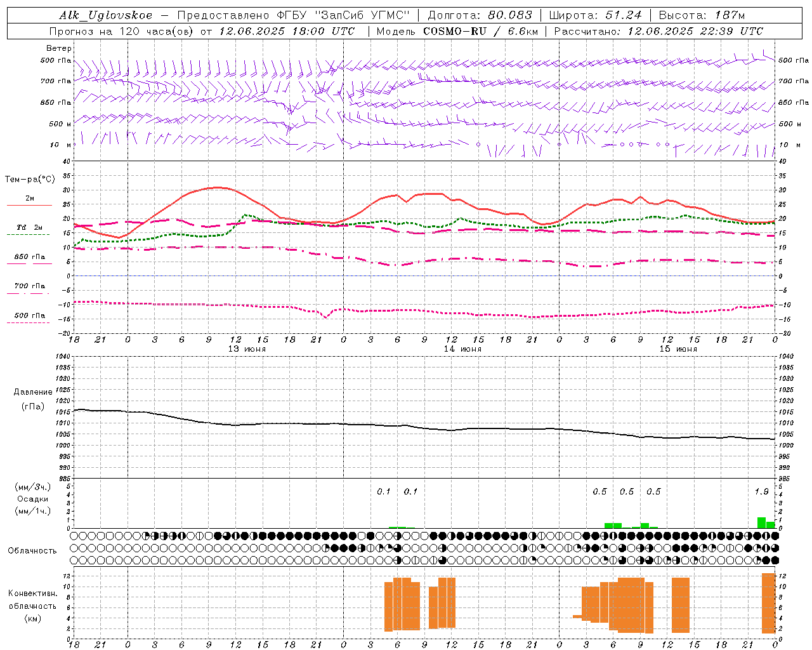Click the '1.9' precipitation amount value
Viewport: 812px width, 650px height.
(x=761, y=491)
